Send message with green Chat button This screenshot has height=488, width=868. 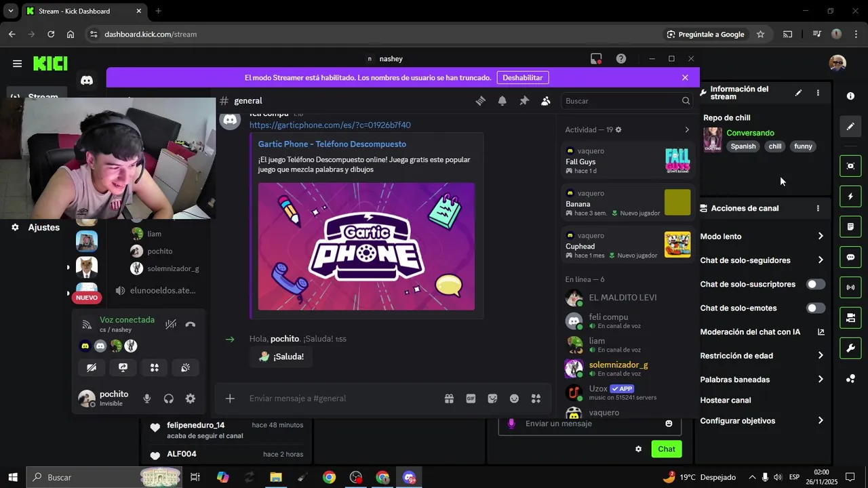(667, 449)
